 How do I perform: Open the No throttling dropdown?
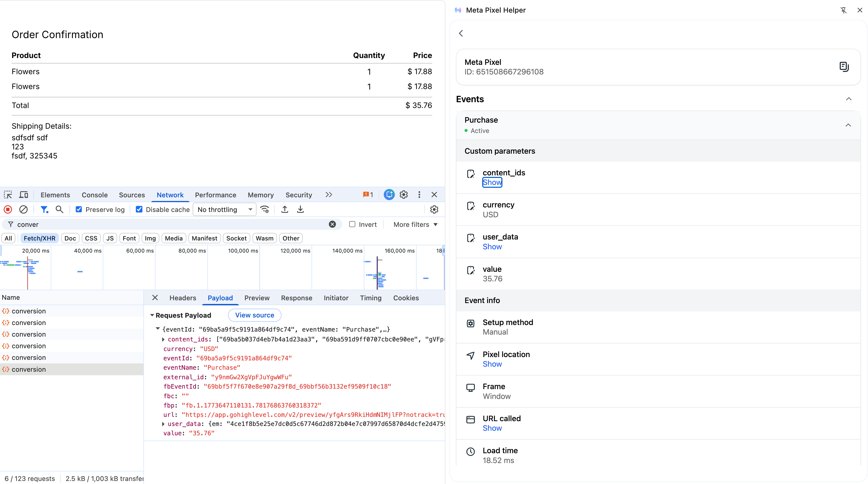224,209
